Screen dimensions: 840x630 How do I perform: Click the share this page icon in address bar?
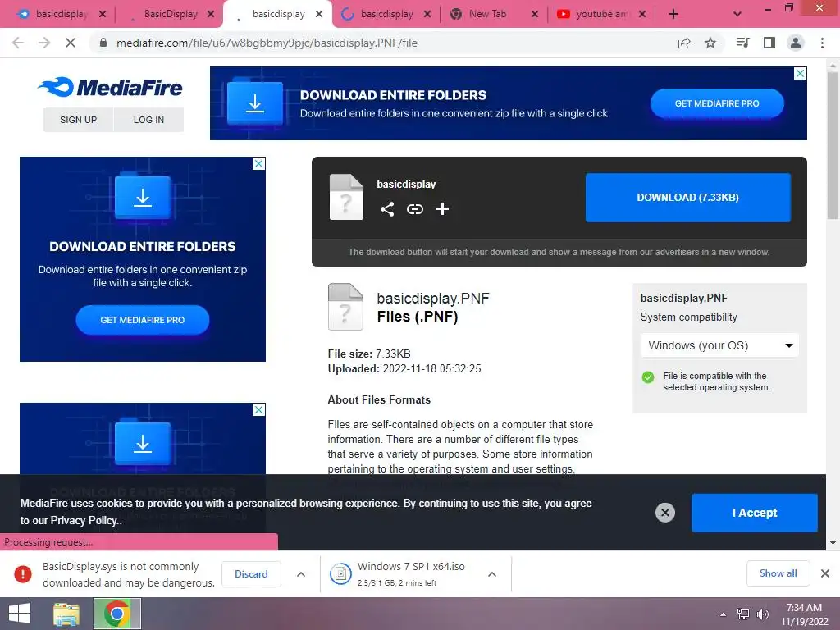point(684,43)
